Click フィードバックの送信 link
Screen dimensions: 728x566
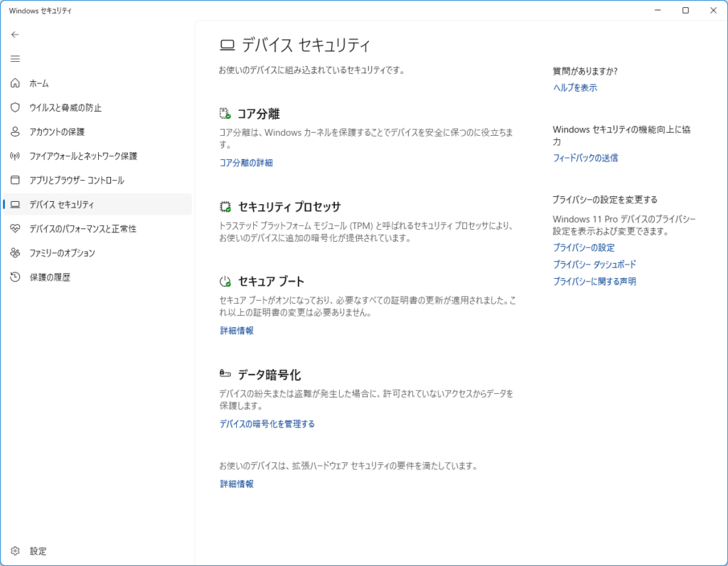[586, 158]
